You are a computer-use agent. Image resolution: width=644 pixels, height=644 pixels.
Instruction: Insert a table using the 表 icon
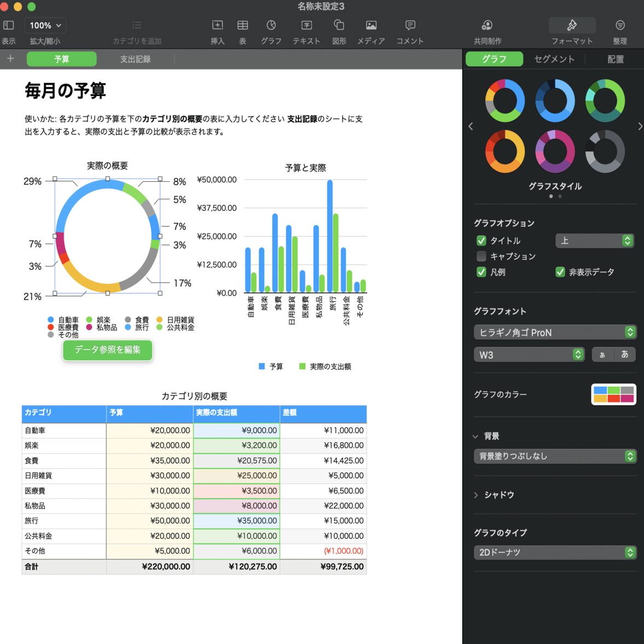[242, 25]
